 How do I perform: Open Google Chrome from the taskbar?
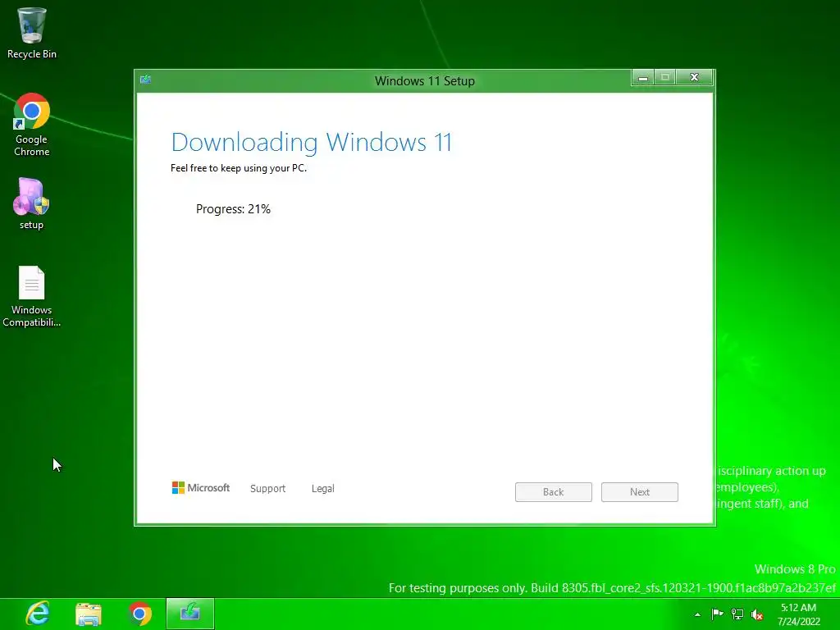point(139,614)
